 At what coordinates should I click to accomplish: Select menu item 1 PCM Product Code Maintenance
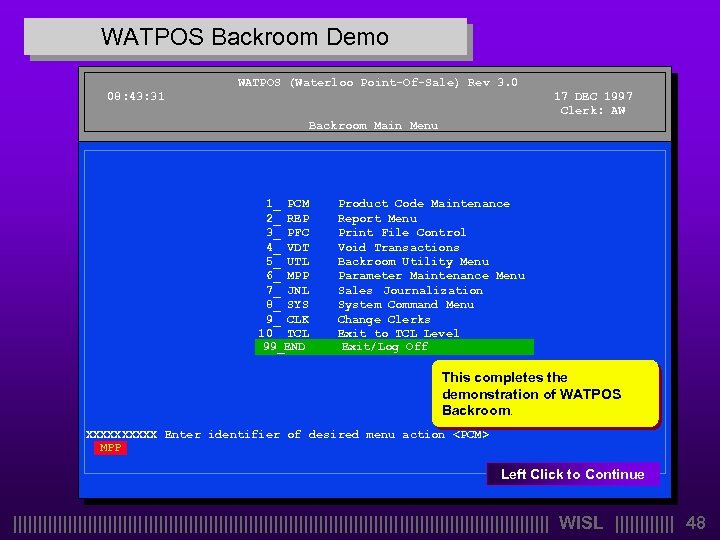coord(388,204)
